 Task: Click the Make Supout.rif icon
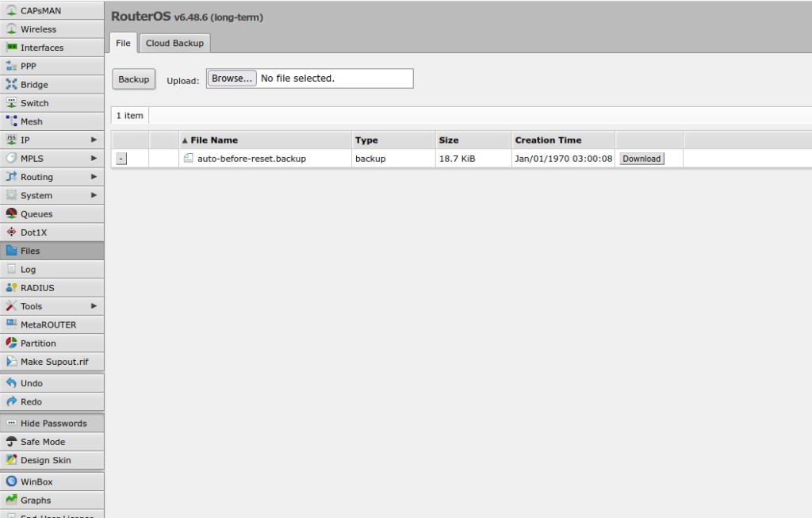tap(11, 362)
